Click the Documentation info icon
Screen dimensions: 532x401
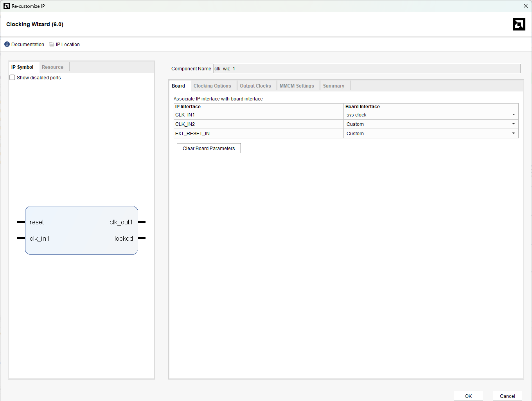pyautogui.click(x=7, y=45)
